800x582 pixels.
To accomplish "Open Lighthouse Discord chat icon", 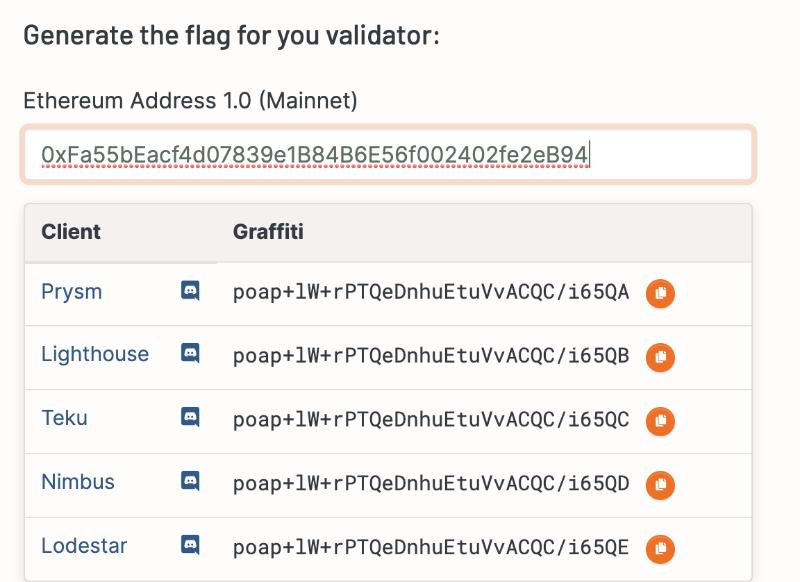I will click(x=190, y=353).
